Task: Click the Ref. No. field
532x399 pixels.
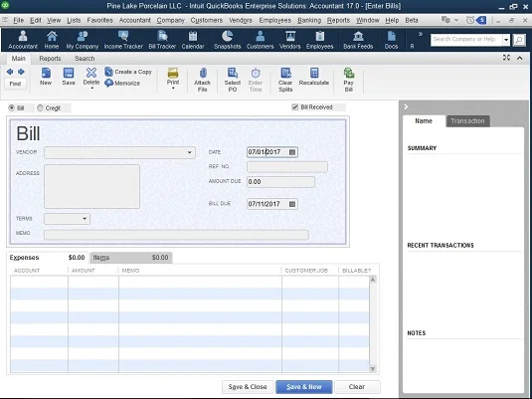Action: [287, 167]
